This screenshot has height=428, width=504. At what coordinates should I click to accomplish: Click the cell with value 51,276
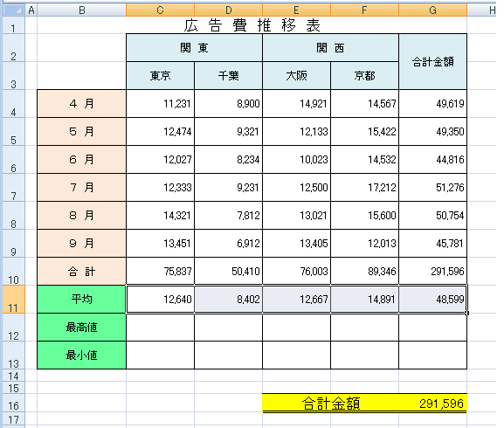click(432, 187)
